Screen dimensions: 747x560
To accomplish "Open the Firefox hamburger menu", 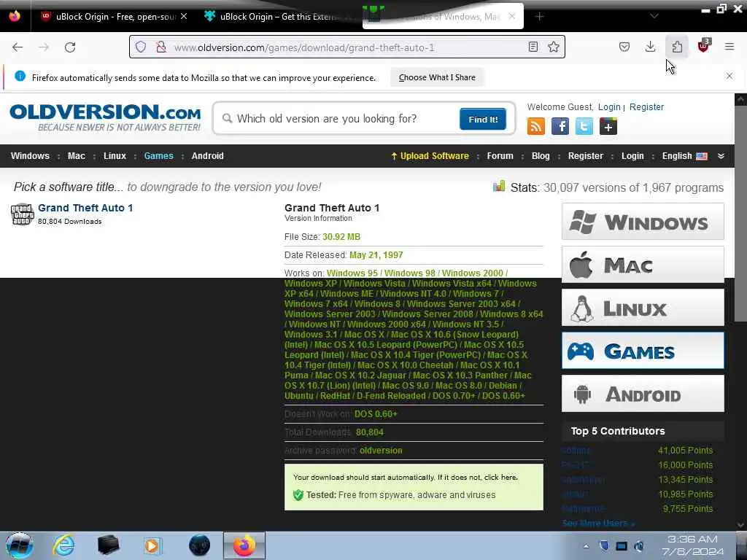I will 729,47.
